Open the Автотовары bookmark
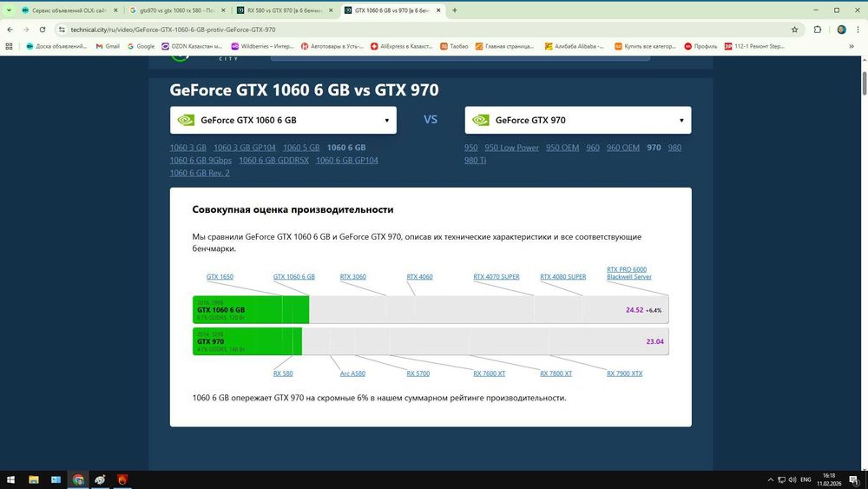The image size is (868, 489). tap(332, 47)
